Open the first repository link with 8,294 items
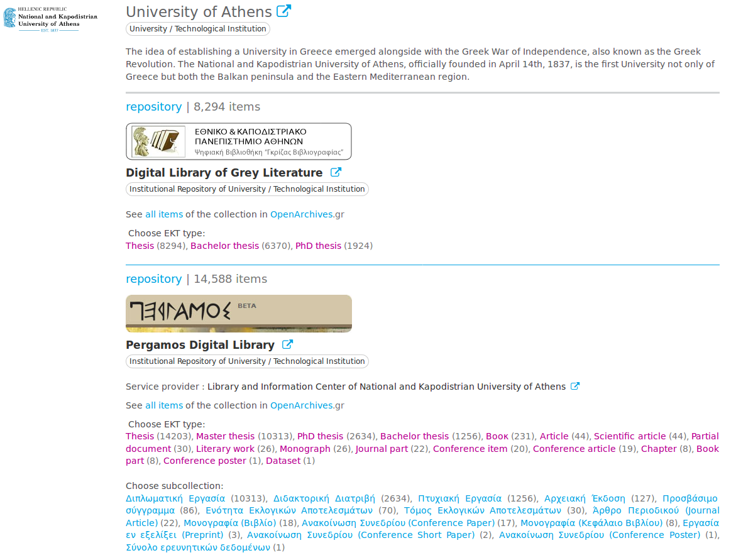Image resolution: width=736 pixels, height=560 pixels. 153,107
